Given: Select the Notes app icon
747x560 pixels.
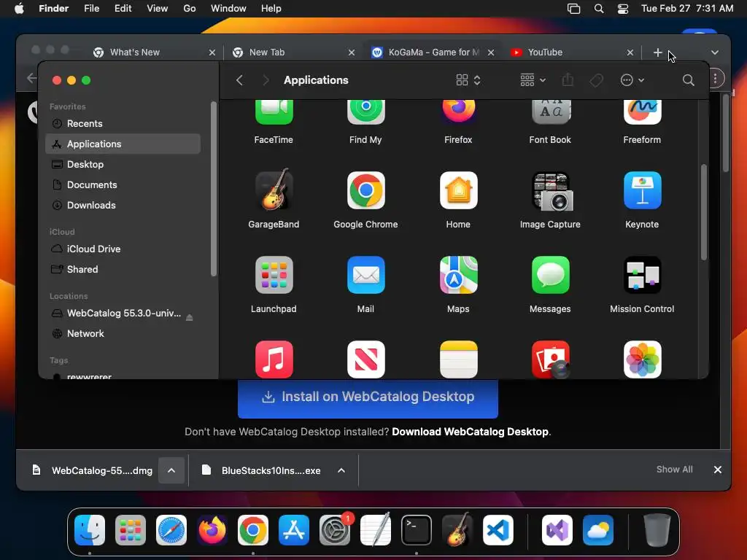Looking at the screenshot, I should coord(458,359).
